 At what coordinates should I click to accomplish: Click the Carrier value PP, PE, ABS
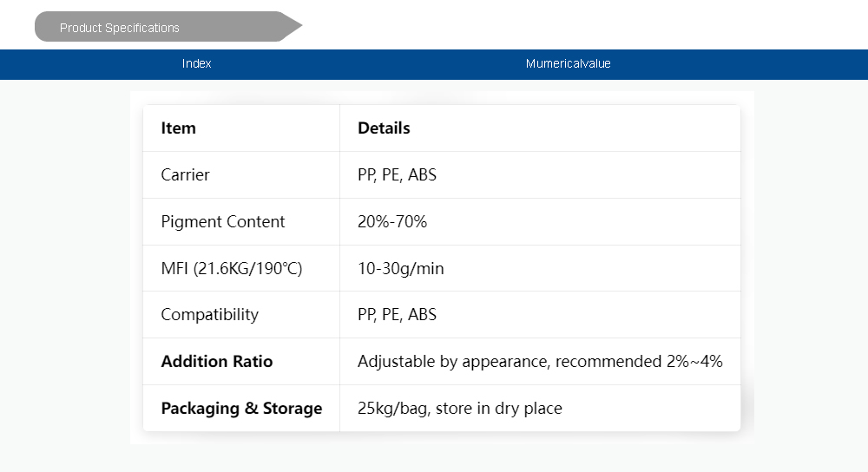[397, 175]
